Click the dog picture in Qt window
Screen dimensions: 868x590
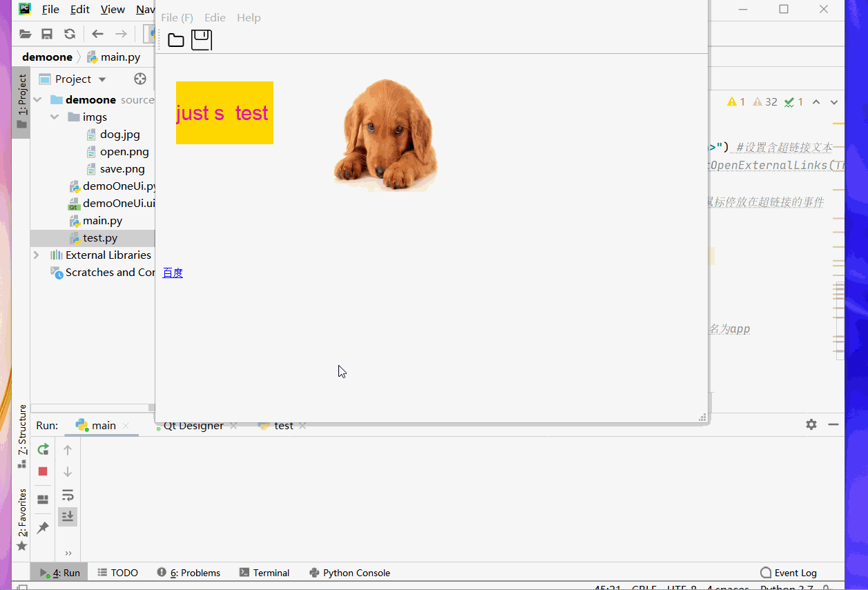(386, 135)
